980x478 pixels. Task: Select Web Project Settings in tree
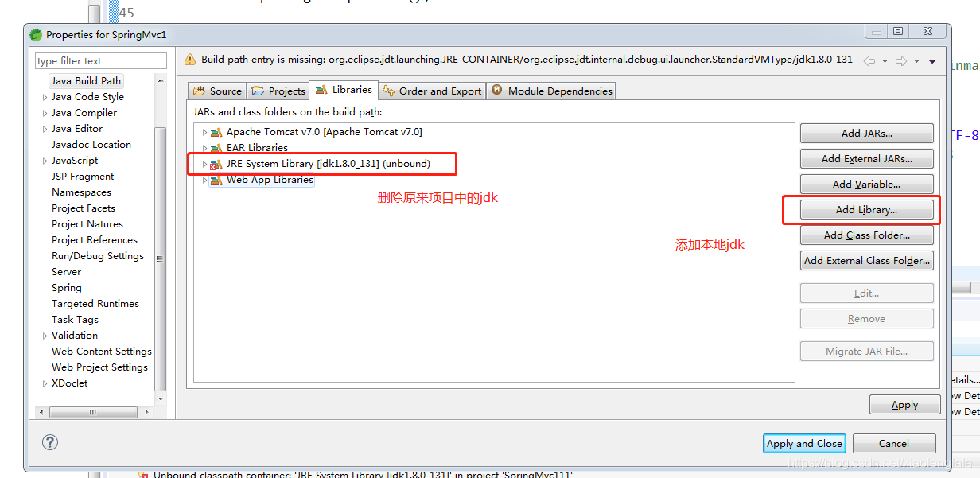click(x=100, y=367)
